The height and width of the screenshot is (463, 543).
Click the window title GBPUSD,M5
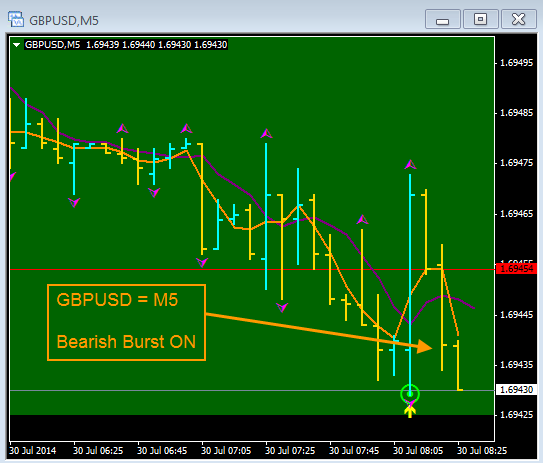pos(64,20)
